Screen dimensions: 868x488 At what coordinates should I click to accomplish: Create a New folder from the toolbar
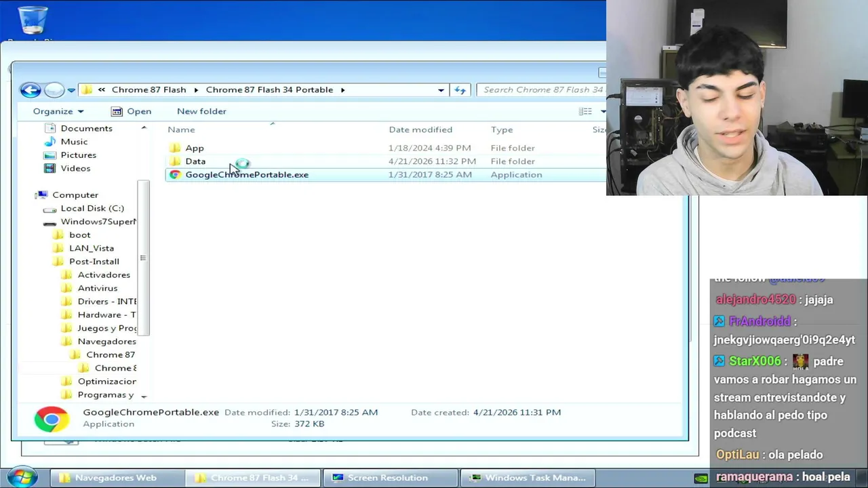201,111
